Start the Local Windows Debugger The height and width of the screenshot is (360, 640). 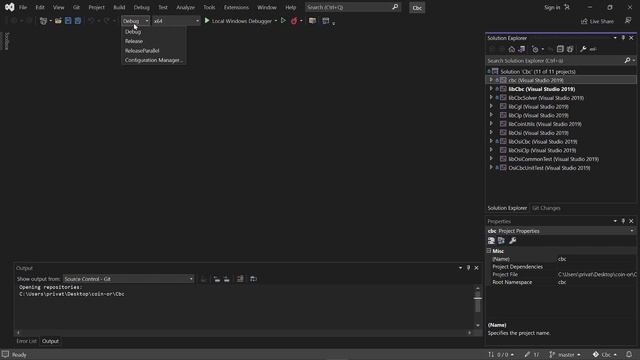(x=238, y=21)
